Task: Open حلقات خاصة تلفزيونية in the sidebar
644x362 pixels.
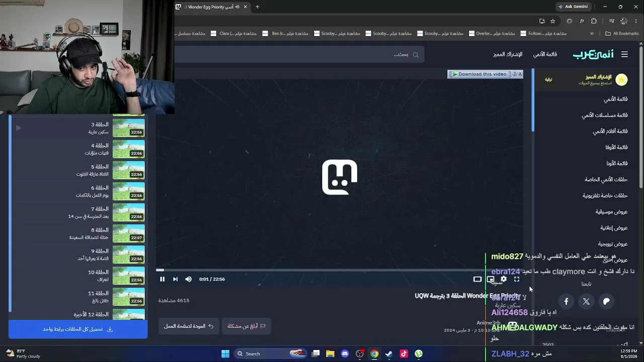Action: [605, 196]
